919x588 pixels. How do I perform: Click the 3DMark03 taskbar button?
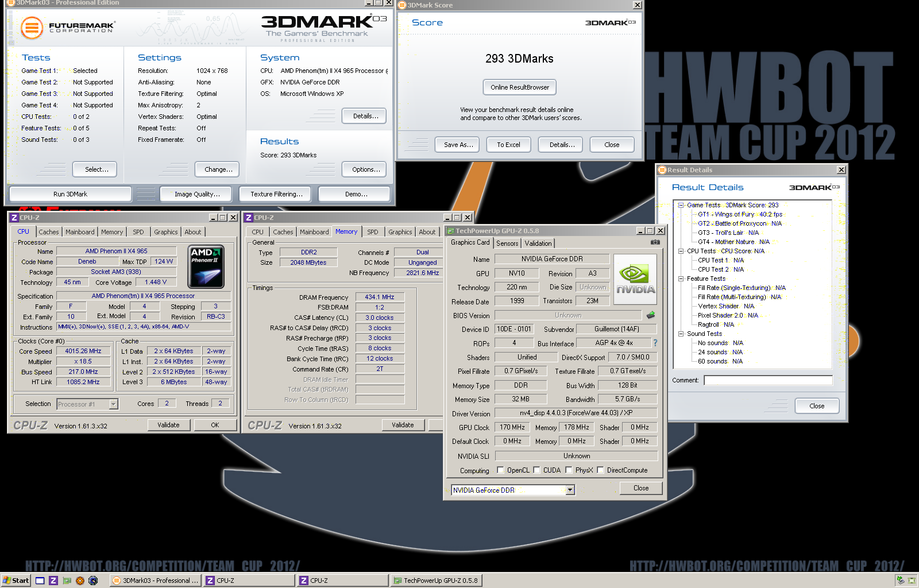click(156, 581)
